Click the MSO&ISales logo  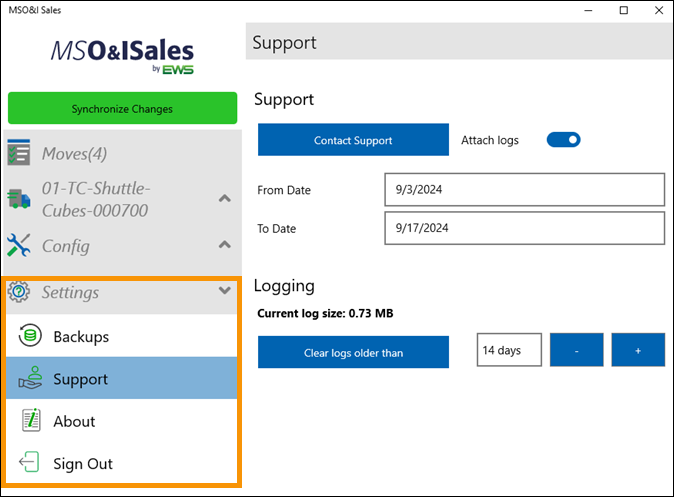[123, 57]
